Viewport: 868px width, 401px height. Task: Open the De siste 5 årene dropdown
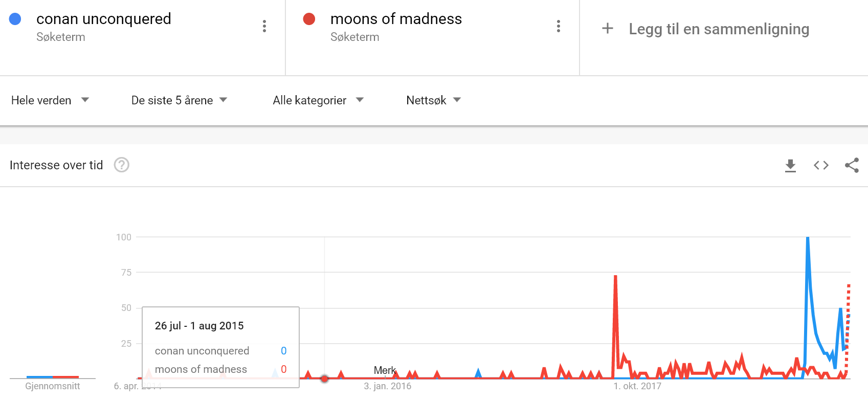coord(179,100)
